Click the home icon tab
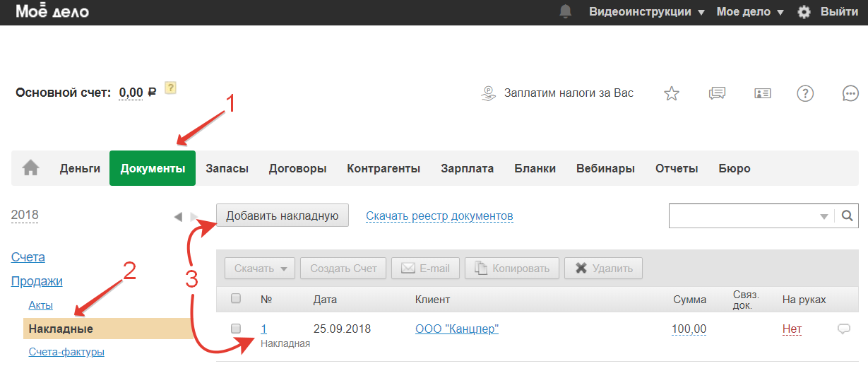Screen dimensions: 868x366 click(30, 168)
